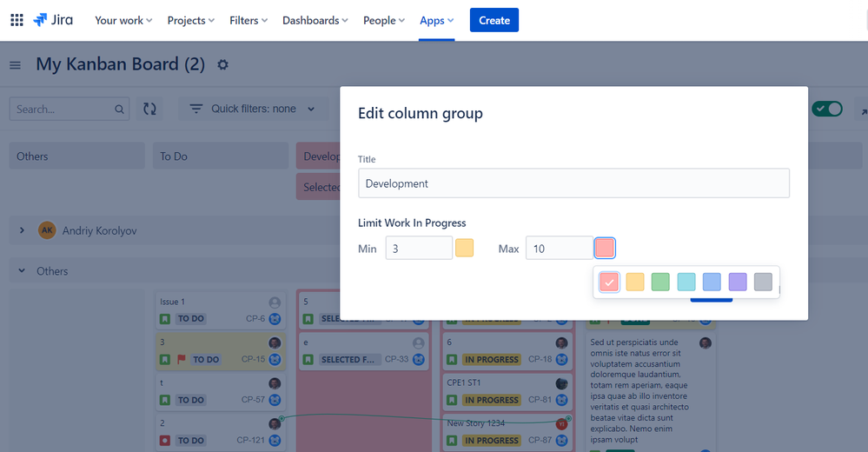Click the bug type icon on CP-121 card
The width and height of the screenshot is (868, 452).
(164, 441)
